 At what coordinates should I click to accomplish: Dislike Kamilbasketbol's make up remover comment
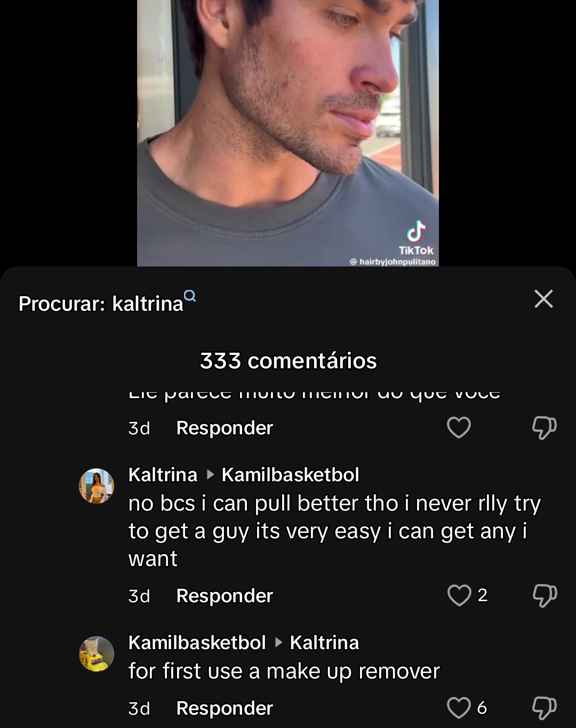[544, 708]
